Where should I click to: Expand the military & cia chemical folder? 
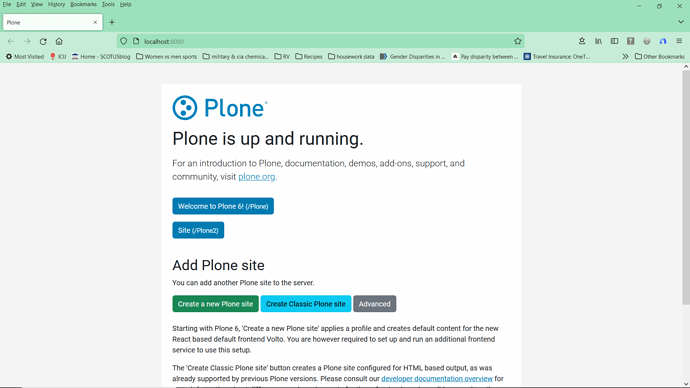(x=235, y=56)
